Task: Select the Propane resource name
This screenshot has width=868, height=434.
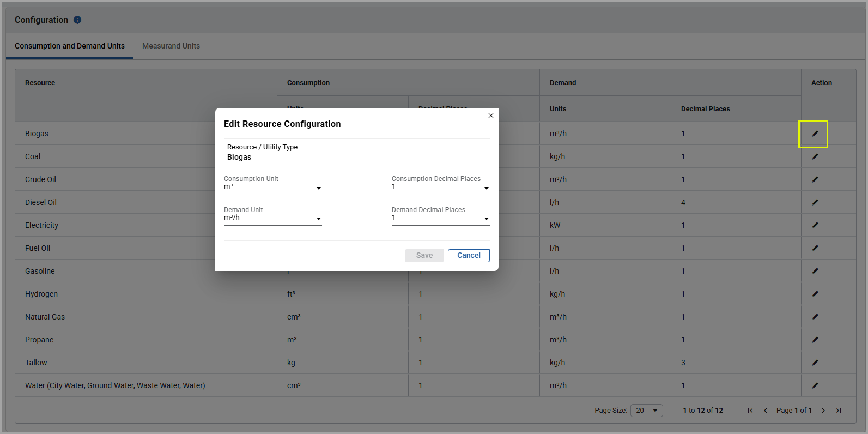Action: [39, 340]
